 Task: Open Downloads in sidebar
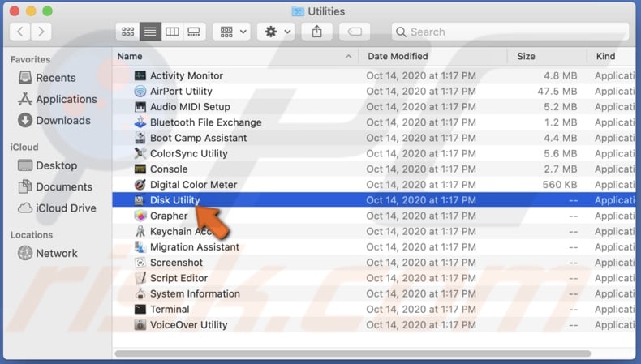pos(54,121)
